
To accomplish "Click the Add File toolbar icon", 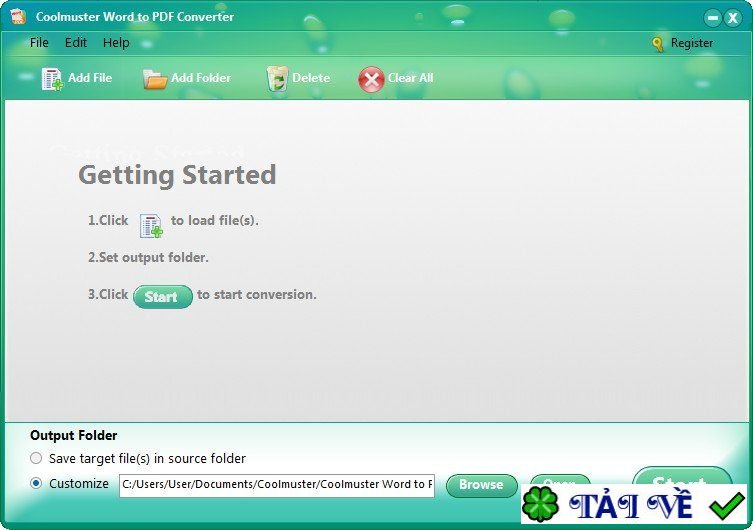I will point(52,79).
